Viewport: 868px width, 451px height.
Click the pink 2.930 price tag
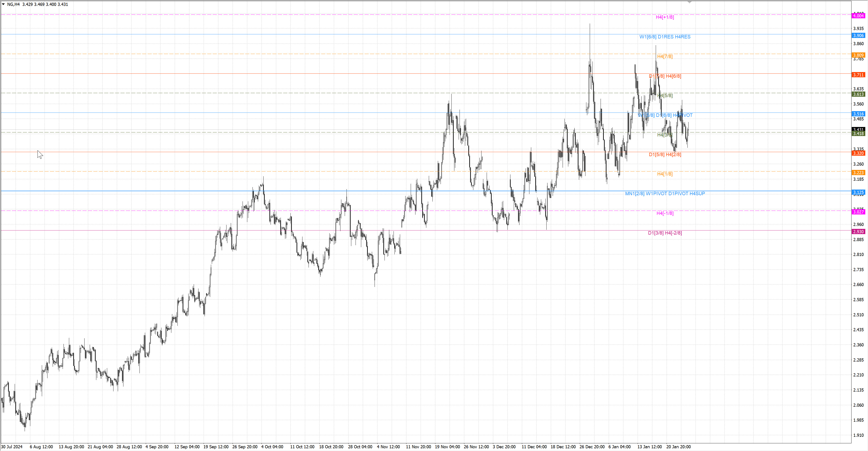click(x=858, y=232)
